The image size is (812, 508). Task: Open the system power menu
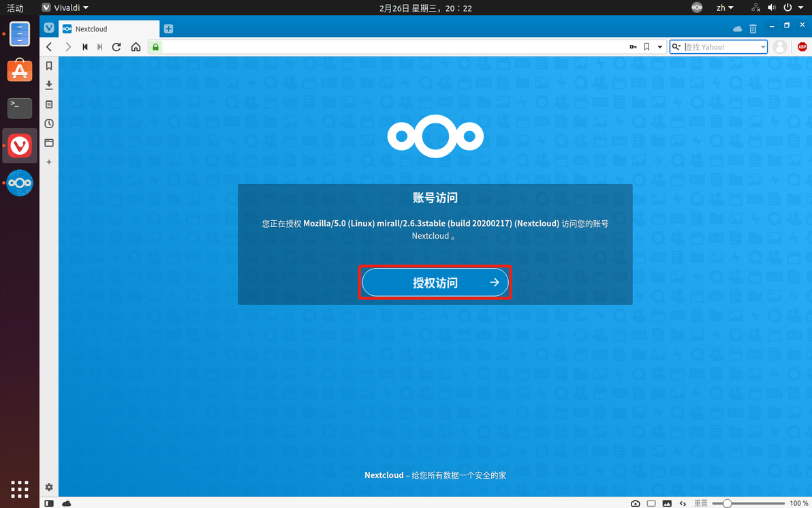click(x=792, y=8)
